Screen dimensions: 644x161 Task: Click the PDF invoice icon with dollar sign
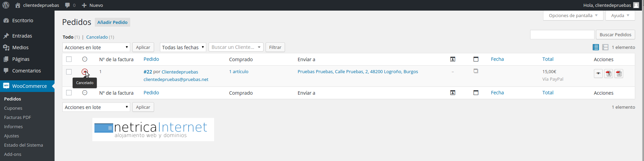[609, 73]
